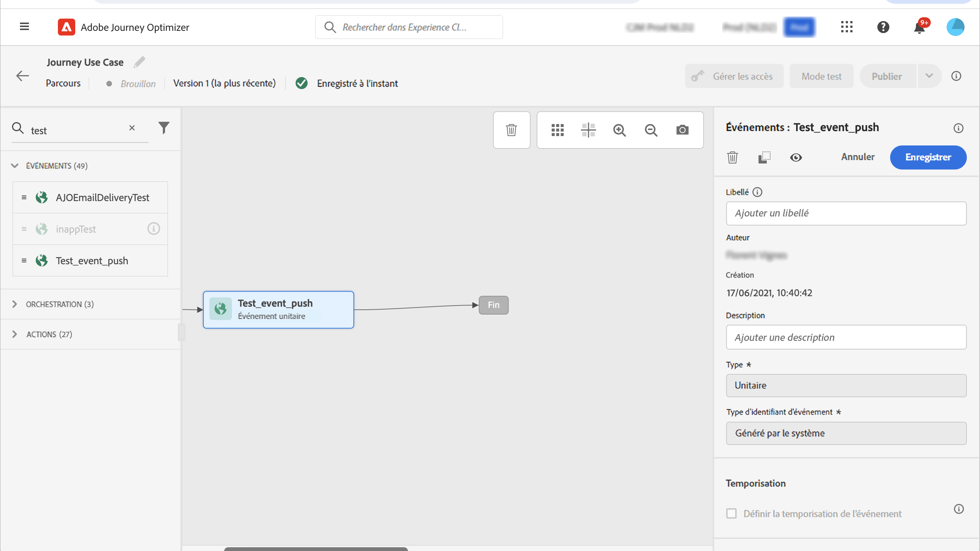This screenshot has height=551, width=980.
Task: Click the duplicate event copy icon
Action: (764, 157)
